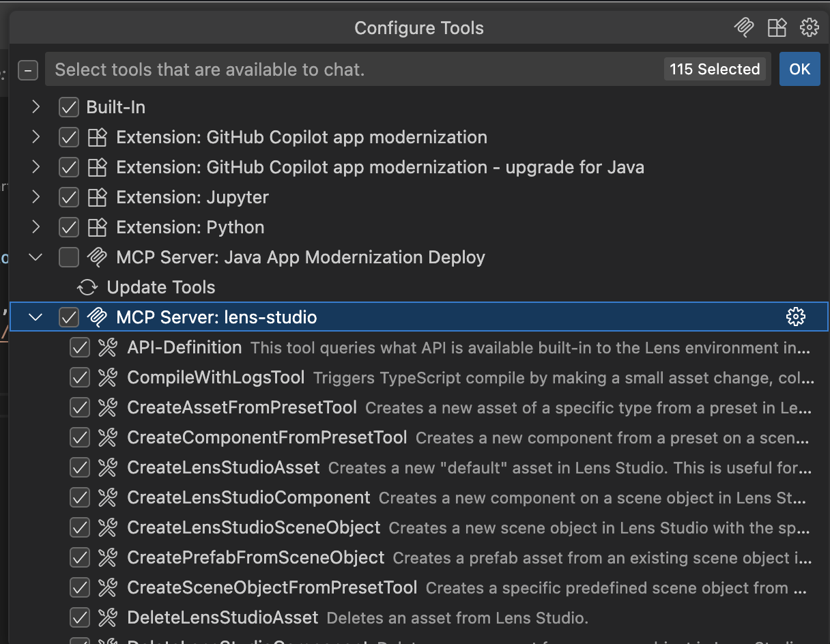Click the MCP icon beside lens-studio
Viewport: 830px width, 644px height.
[x=98, y=317]
